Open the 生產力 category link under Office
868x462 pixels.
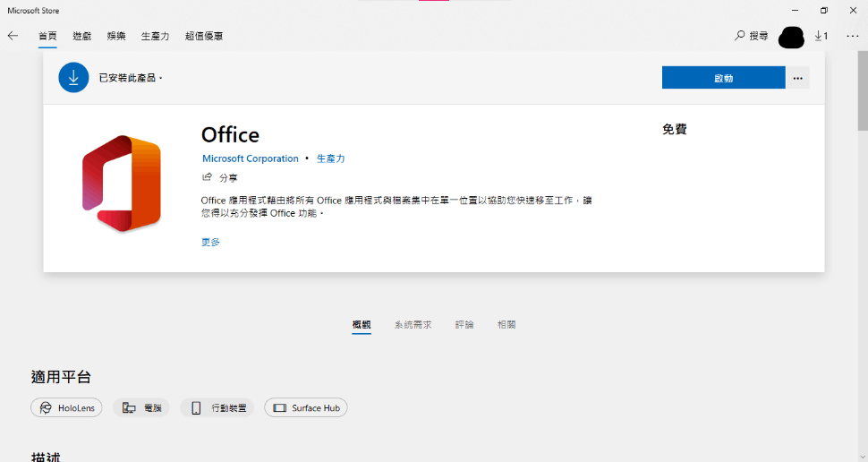tap(330, 158)
